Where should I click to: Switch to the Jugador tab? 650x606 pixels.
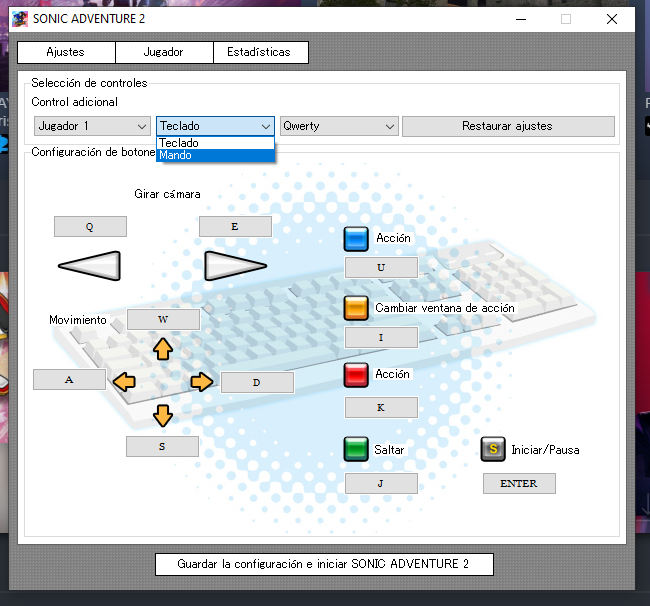point(164,52)
